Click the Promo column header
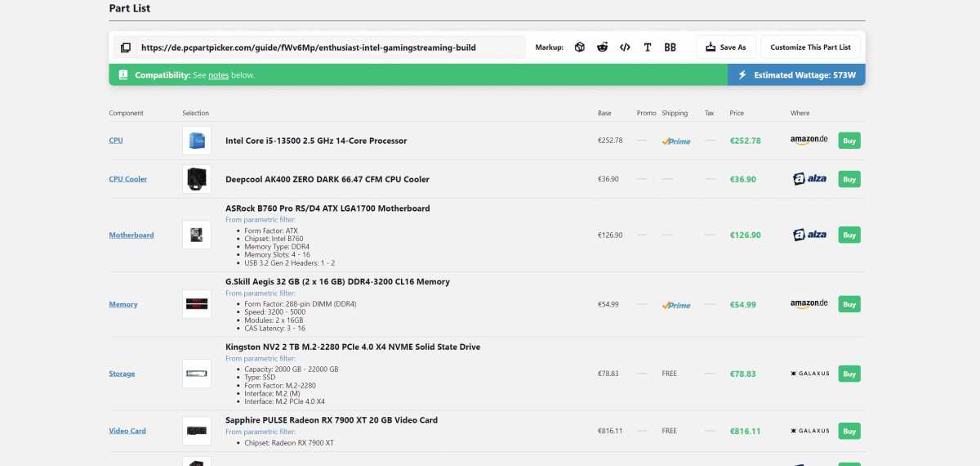The height and width of the screenshot is (466, 980). click(646, 114)
